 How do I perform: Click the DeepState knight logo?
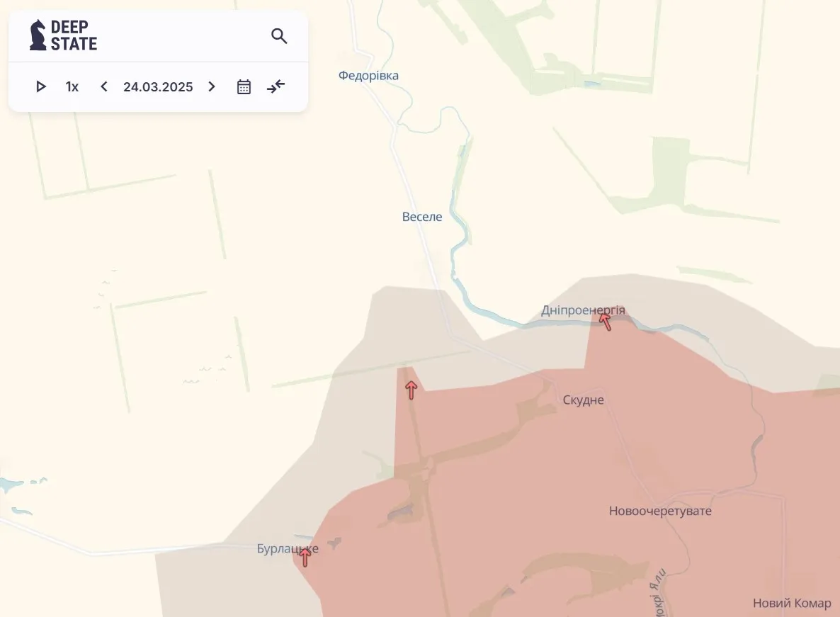click(38, 35)
